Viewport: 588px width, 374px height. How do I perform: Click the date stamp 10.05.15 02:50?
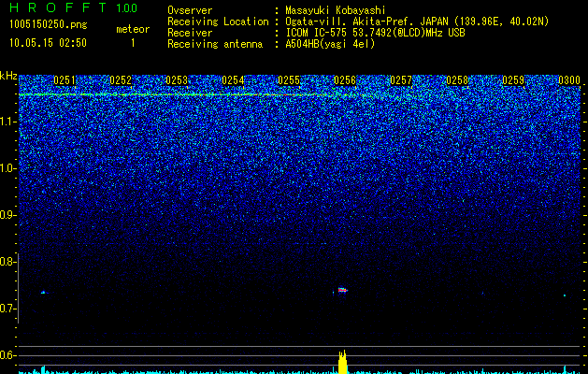48,43
